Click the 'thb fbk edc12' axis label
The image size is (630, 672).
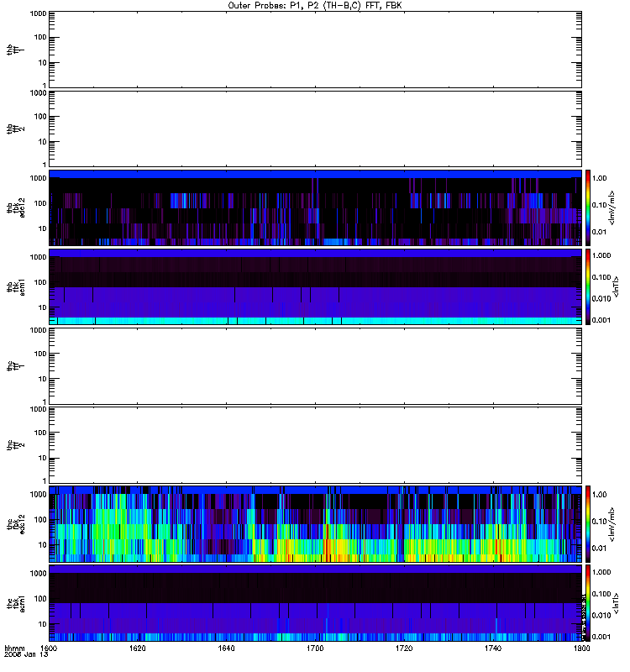coord(16,207)
